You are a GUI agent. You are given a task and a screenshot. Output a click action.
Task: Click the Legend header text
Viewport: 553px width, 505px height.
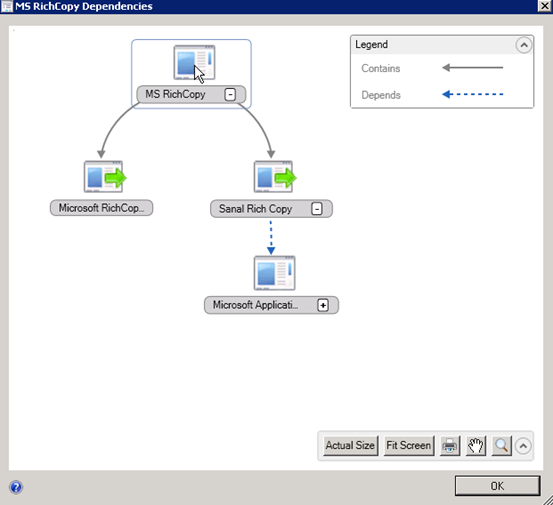371,45
